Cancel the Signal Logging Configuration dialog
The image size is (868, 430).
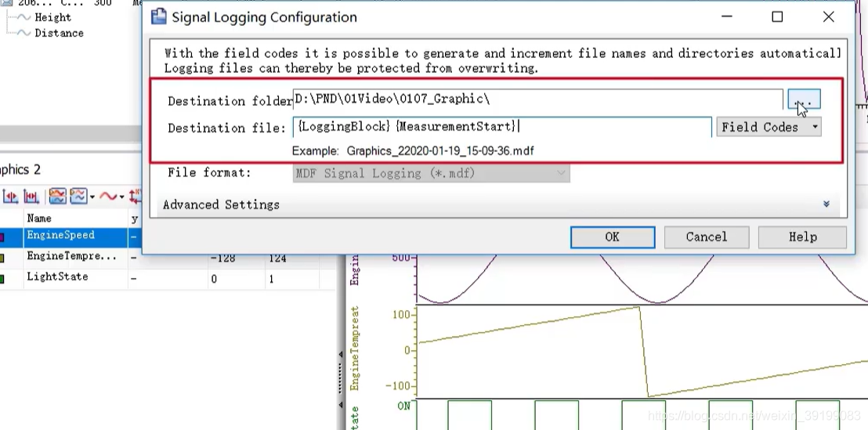(707, 237)
